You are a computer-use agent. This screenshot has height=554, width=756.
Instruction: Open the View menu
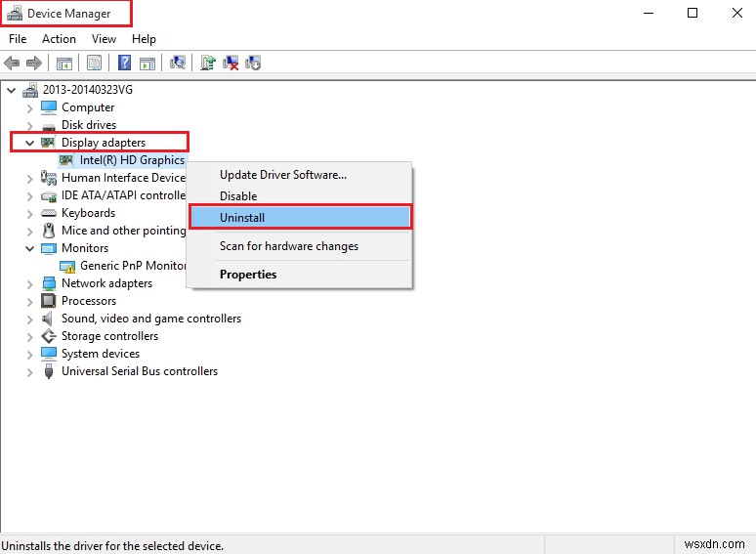coord(104,39)
